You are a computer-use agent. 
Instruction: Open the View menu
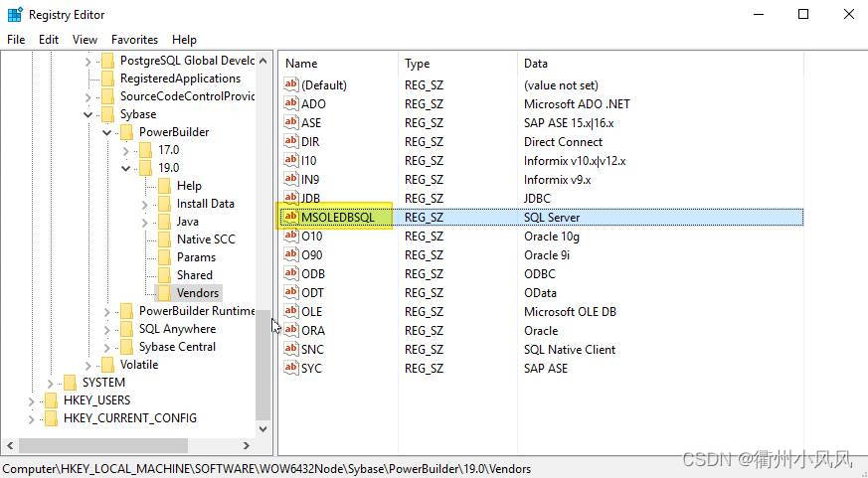pos(85,40)
